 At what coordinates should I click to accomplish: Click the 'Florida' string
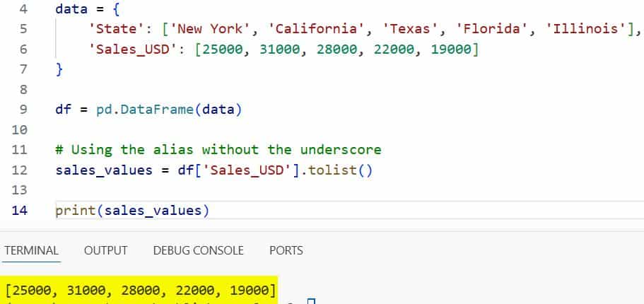pyautogui.click(x=492, y=29)
